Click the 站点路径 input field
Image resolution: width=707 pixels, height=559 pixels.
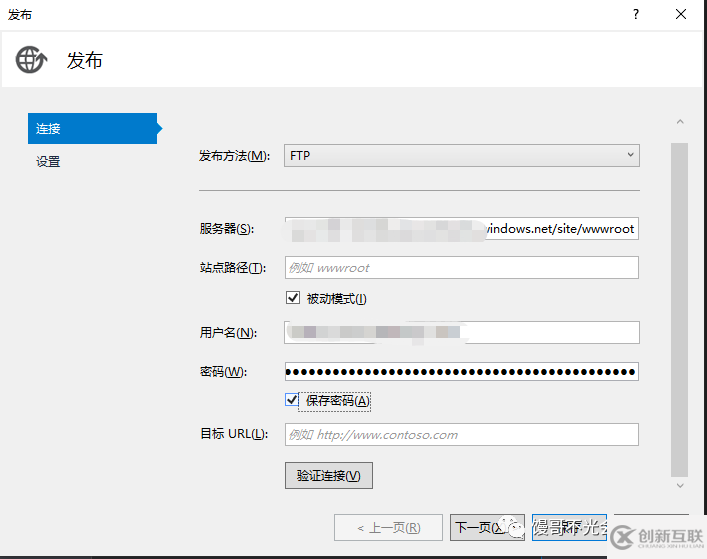tap(462, 268)
